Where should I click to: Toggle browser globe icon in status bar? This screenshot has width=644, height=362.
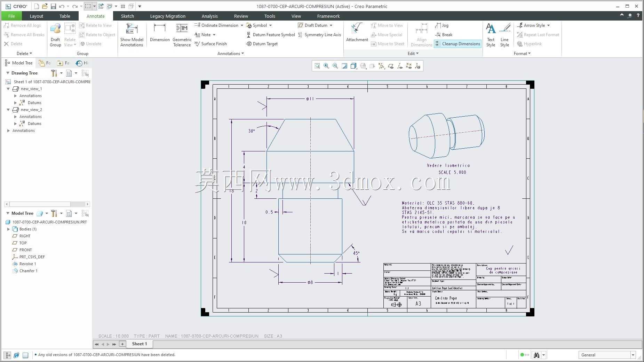[x=16, y=355]
